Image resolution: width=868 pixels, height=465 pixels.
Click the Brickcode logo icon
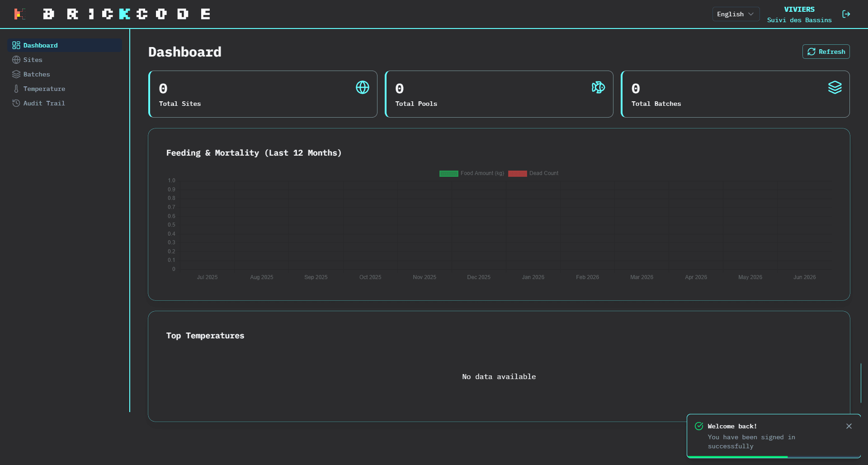coord(19,14)
